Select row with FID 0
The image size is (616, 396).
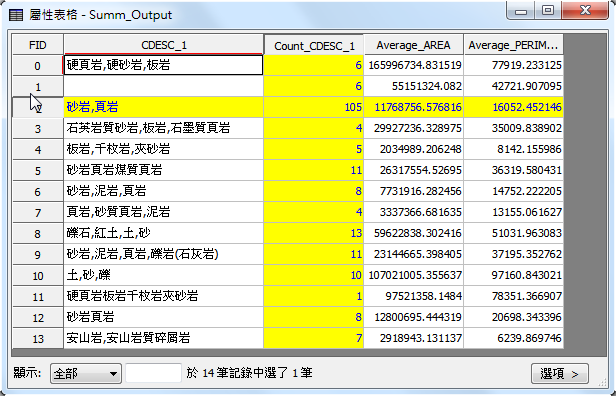point(38,66)
